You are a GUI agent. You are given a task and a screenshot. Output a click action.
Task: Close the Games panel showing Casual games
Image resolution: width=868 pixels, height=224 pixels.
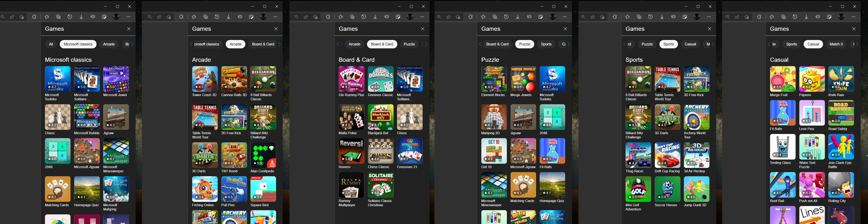854,29
